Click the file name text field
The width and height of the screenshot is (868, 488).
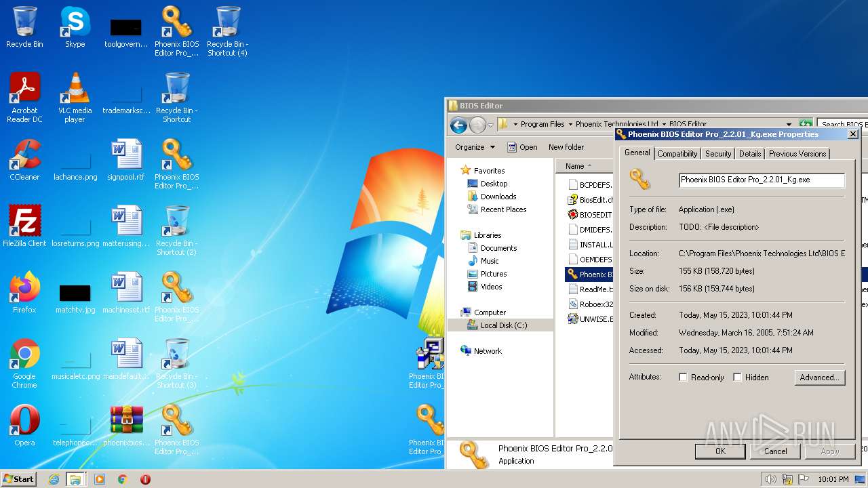(x=762, y=180)
